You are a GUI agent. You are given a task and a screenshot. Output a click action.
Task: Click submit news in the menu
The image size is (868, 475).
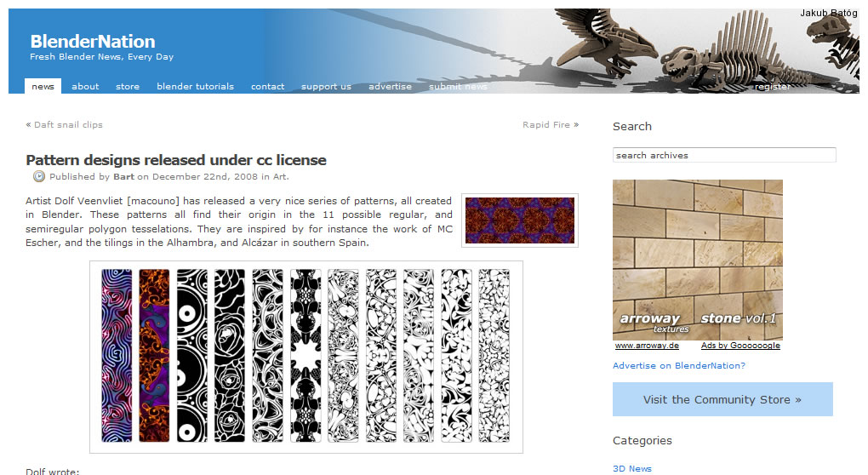tap(458, 87)
